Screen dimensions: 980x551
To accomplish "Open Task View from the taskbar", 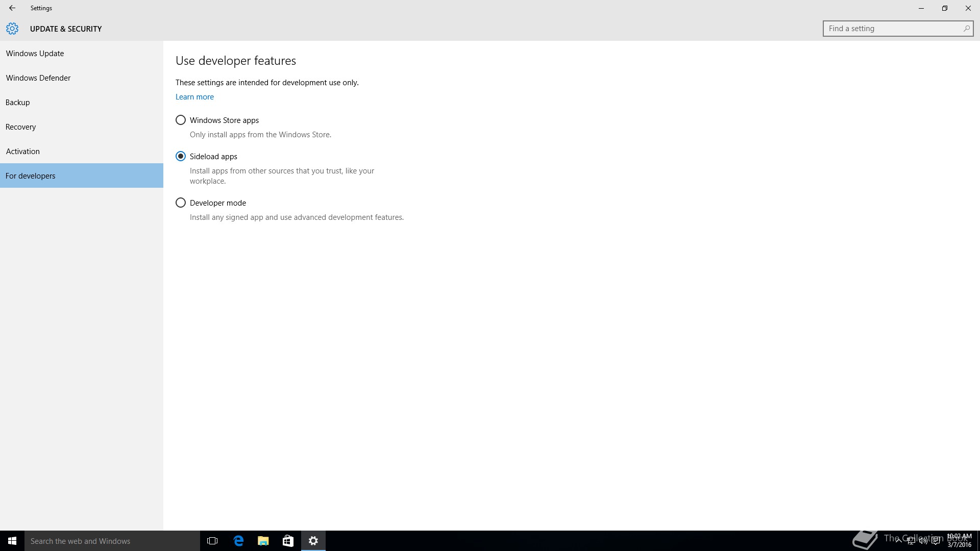I will (212, 541).
